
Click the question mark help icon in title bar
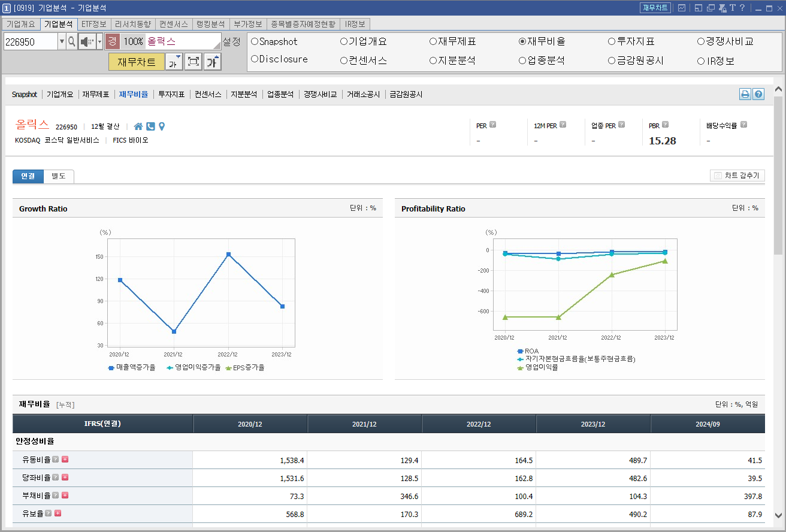click(742, 8)
